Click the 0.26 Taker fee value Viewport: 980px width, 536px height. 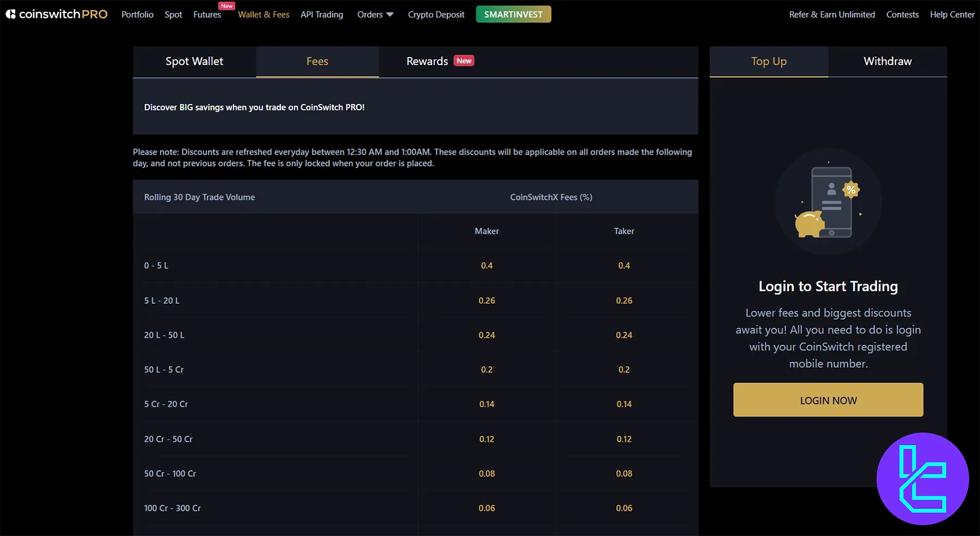coord(624,300)
